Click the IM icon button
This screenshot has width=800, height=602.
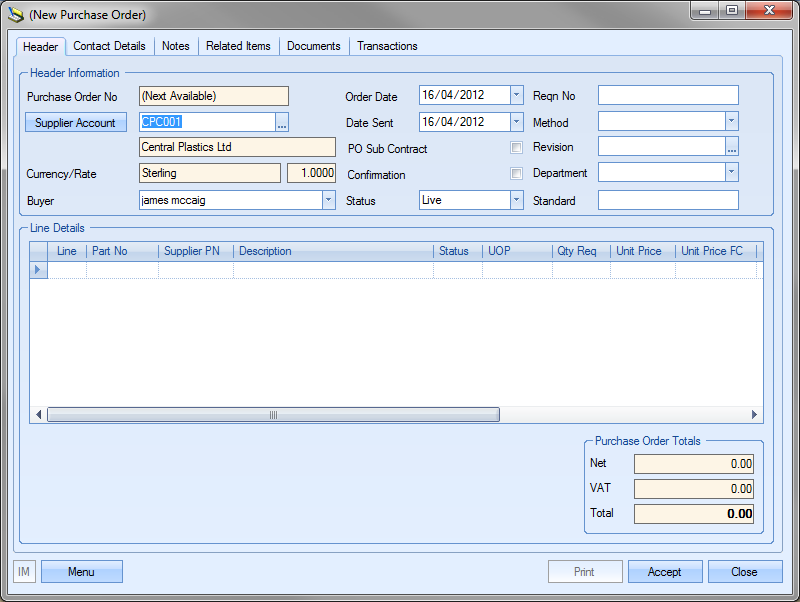pyautogui.click(x=25, y=572)
